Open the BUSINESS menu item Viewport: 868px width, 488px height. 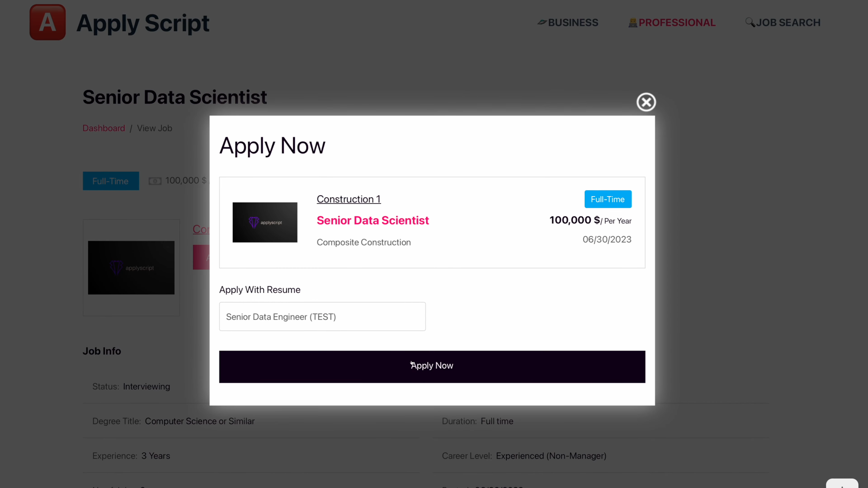pos(573,23)
